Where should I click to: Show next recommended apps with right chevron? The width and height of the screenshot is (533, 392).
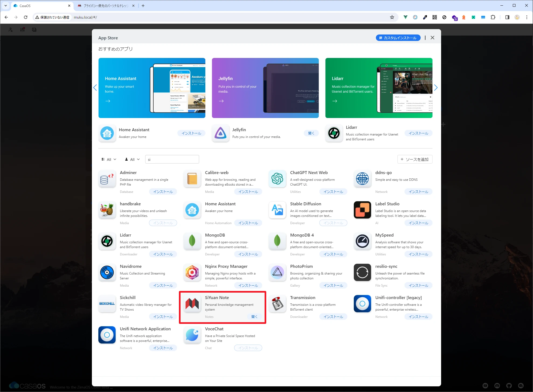436,88
